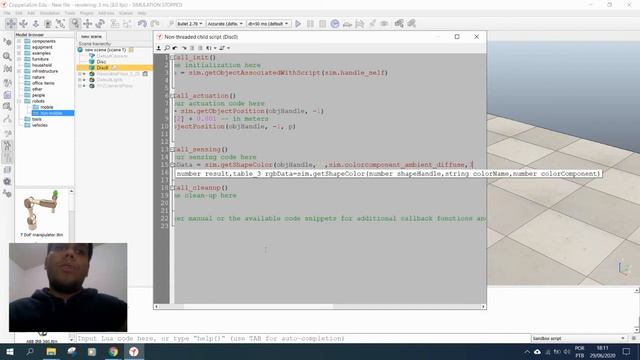Open the File menu
The width and height of the screenshot is (640, 360).
tap(7, 13)
